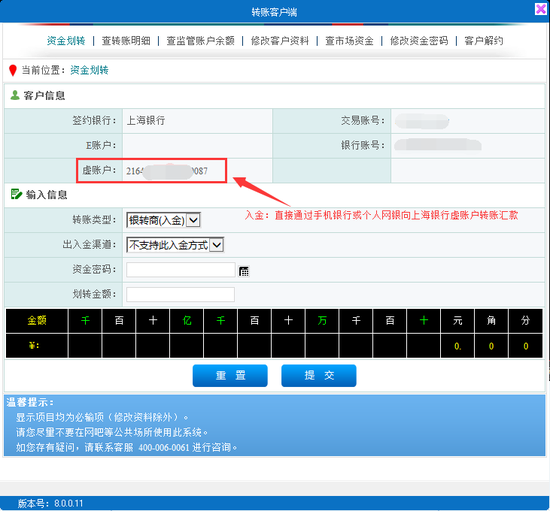Open the 查转账明细 tab

pyautogui.click(x=126, y=41)
